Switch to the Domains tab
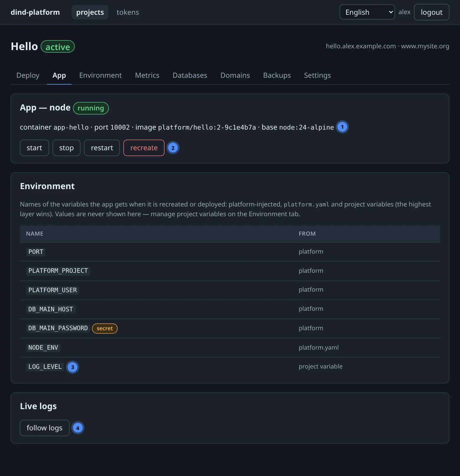Image resolution: width=460 pixels, height=476 pixels. click(235, 75)
